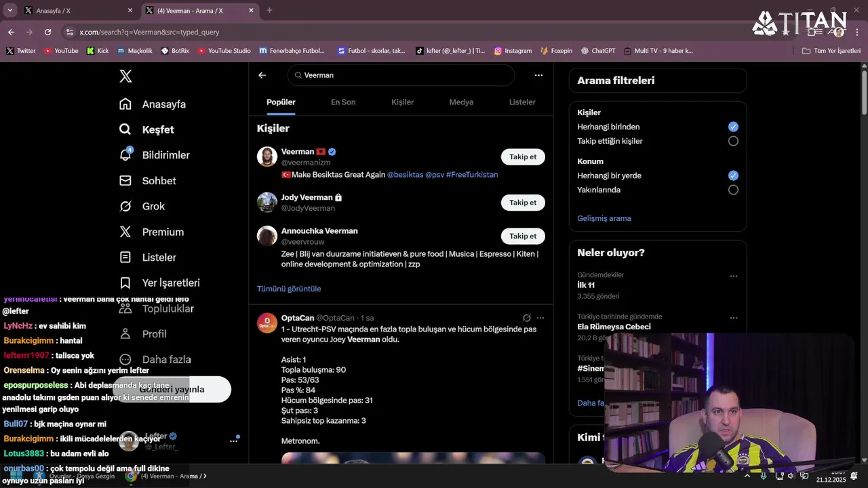Screen dimensions: 868x488
Task: Follow Annouchka Veerman with Takip et
Action: click(523, 236)
